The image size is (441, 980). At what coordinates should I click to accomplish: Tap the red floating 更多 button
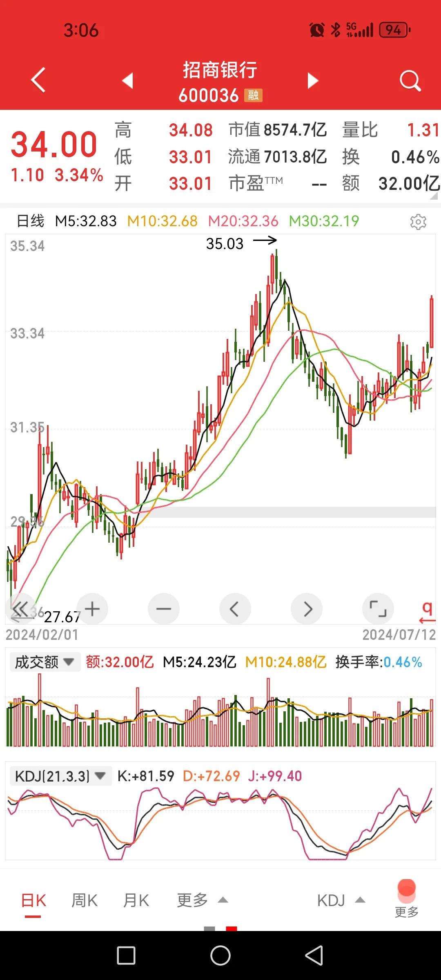(x=407, y=898)
